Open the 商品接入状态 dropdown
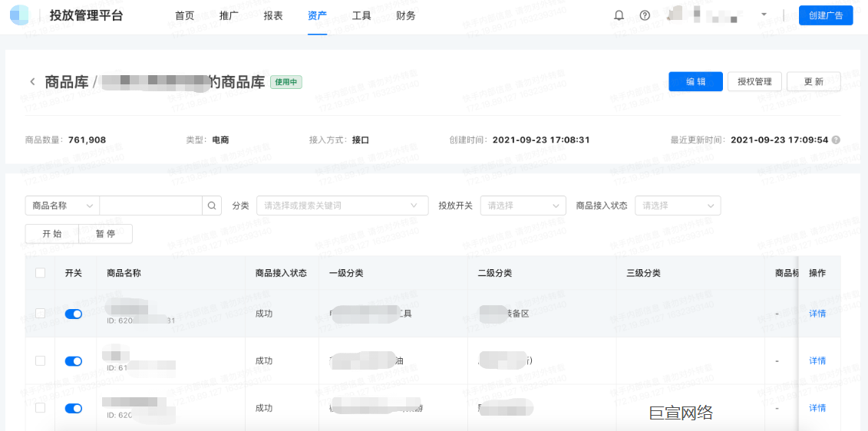Viewport: 868px width, 431px height. click(678, 206)
